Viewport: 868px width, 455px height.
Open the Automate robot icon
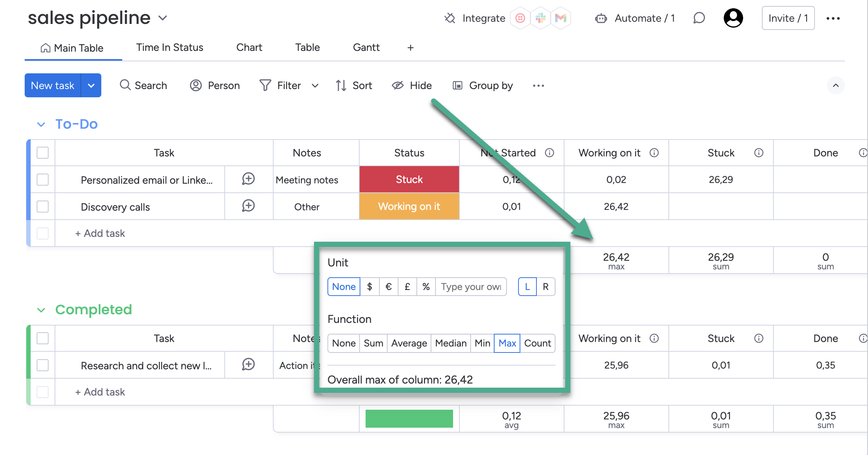coord(601,18)
